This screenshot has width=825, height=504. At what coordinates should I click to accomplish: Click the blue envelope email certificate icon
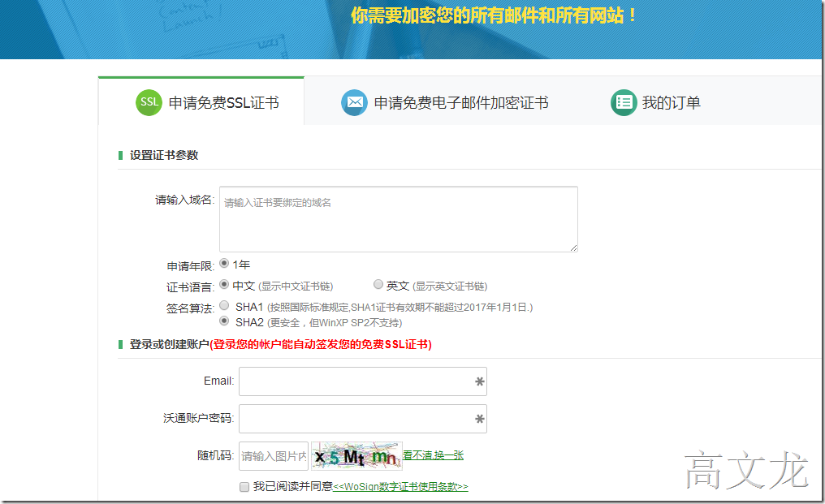(354, 102)
